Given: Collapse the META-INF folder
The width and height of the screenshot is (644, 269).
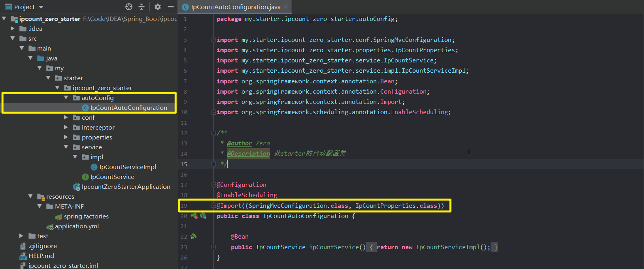Looking at the screenshot, I should pos(40,206).
